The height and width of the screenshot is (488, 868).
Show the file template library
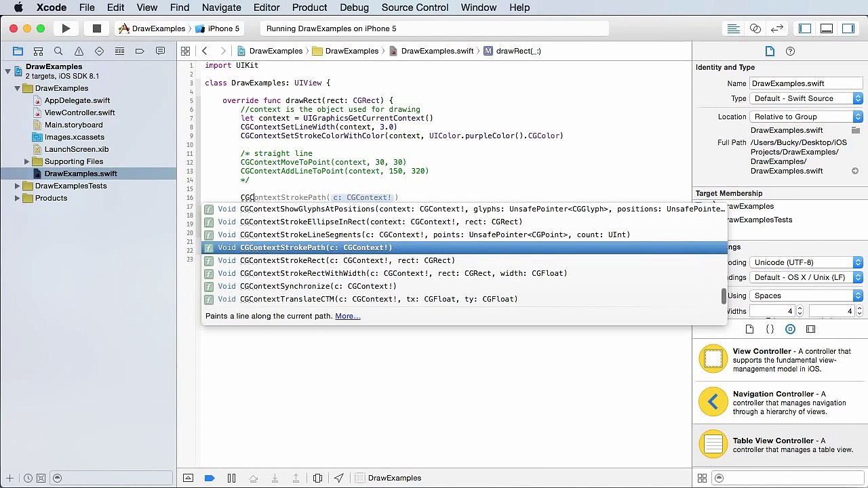749,329
